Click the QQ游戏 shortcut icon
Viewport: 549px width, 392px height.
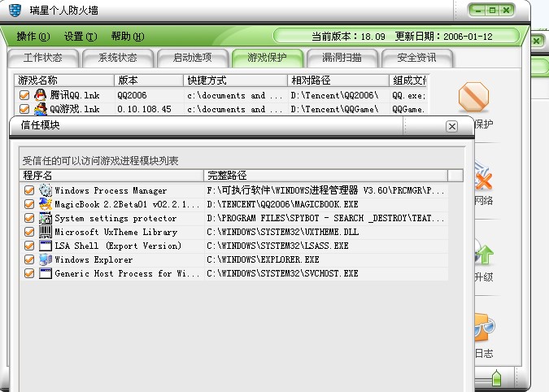pyautogui.click(x=41, y=109)
